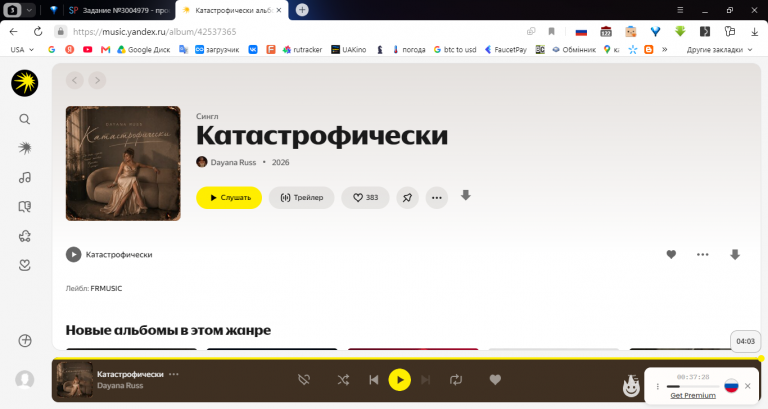This screenshot has width=768, height=409.
Task: Open a new browser tab
Action: (x=302, y=10)
